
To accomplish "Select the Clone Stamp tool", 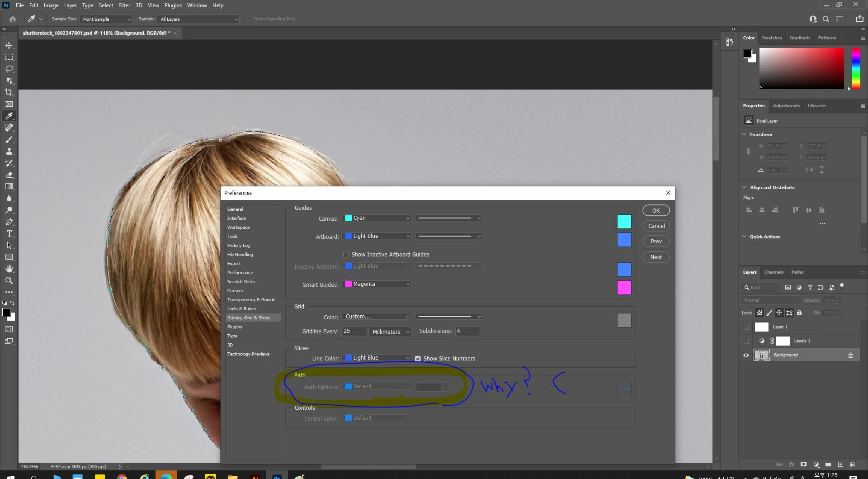I will (9, 151).
